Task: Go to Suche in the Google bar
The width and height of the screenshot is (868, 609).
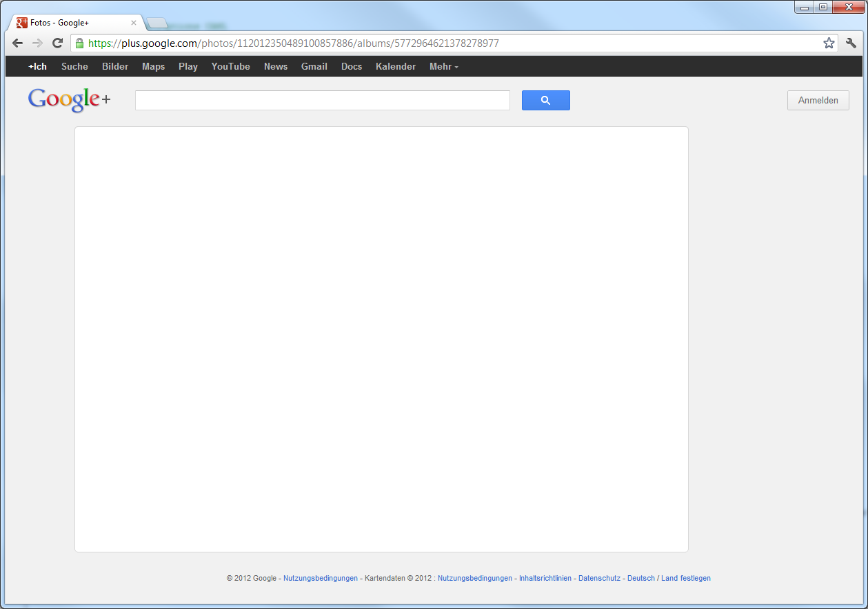Action: coord(74,67)
